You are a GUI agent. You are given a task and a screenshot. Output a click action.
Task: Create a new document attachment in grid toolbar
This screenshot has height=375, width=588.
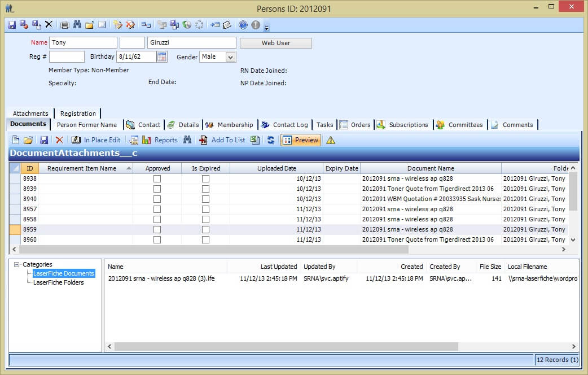click(x=16, y=140)
